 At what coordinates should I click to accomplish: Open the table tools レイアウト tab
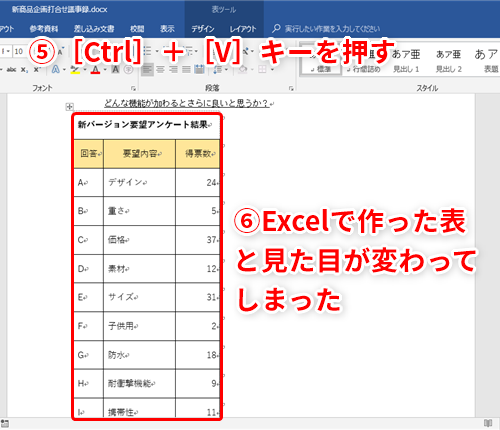243,29
